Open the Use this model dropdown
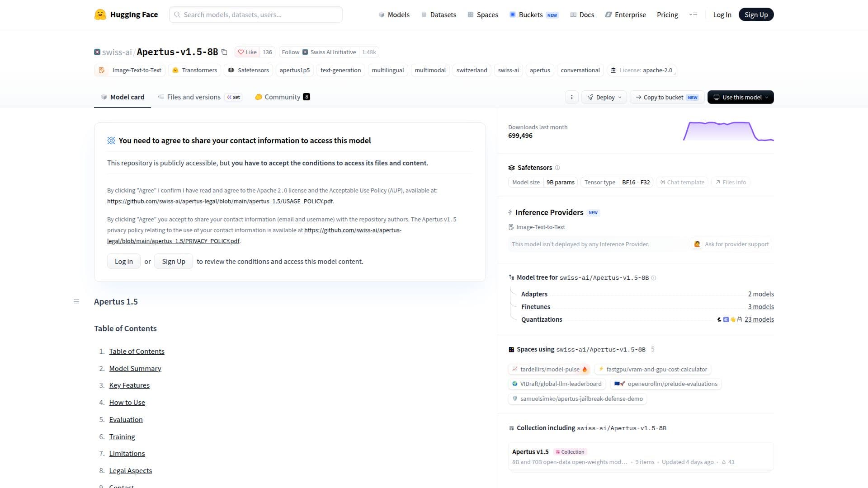The width and height of the screenshot is (868, 488). (x=741, y=97)
